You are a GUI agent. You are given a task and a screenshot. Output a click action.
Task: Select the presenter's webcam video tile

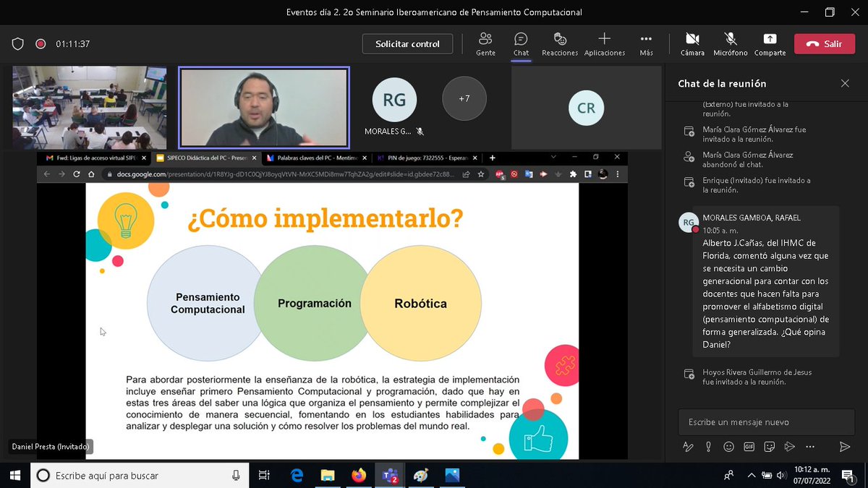tap(264, 108)
